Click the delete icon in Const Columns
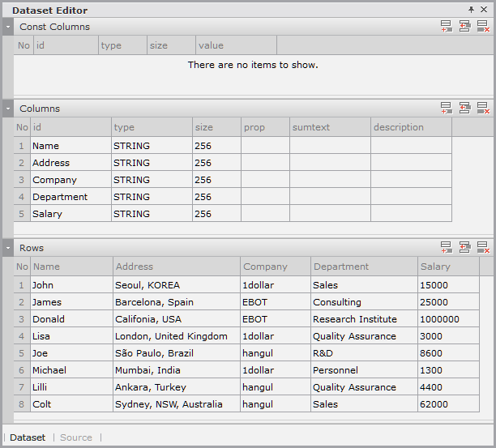Image resolution: width=496 pixels, height=448 pixels. (x=483, y=27)
